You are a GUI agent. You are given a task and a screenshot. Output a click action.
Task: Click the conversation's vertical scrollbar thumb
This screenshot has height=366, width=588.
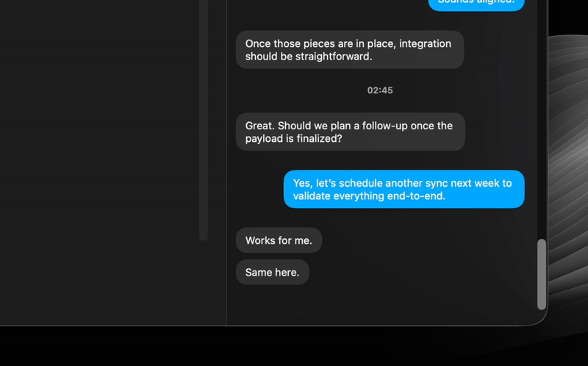(x=542, y=274)
